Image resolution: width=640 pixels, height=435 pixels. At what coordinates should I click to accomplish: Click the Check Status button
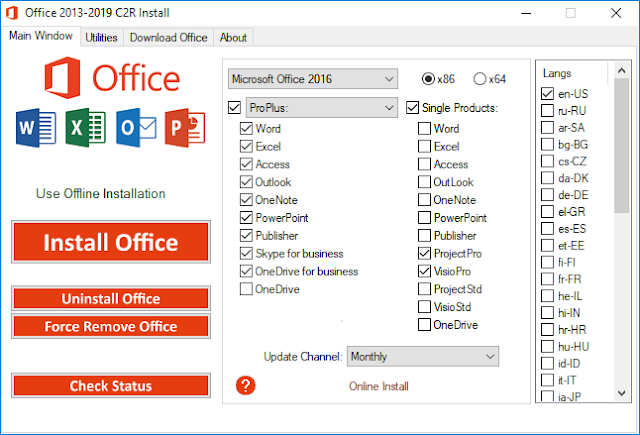[x=111, y=386]
